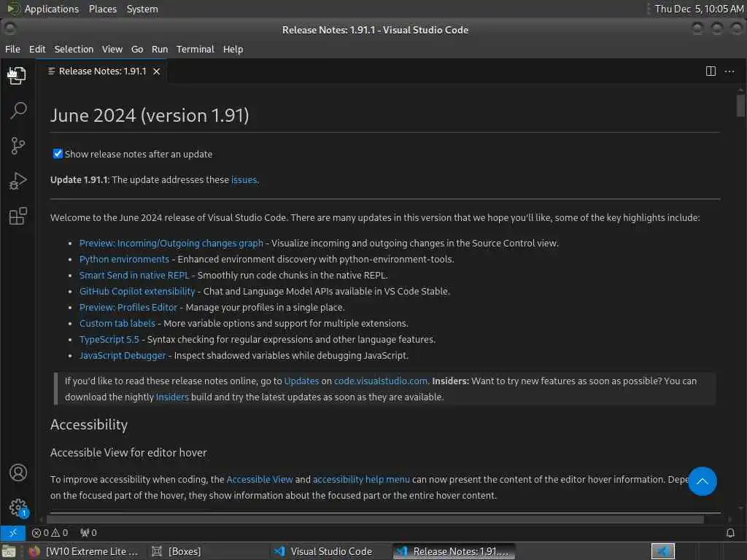Open the Preview: Profiles Editor link
Screen dimensions: 747x560
128,307
